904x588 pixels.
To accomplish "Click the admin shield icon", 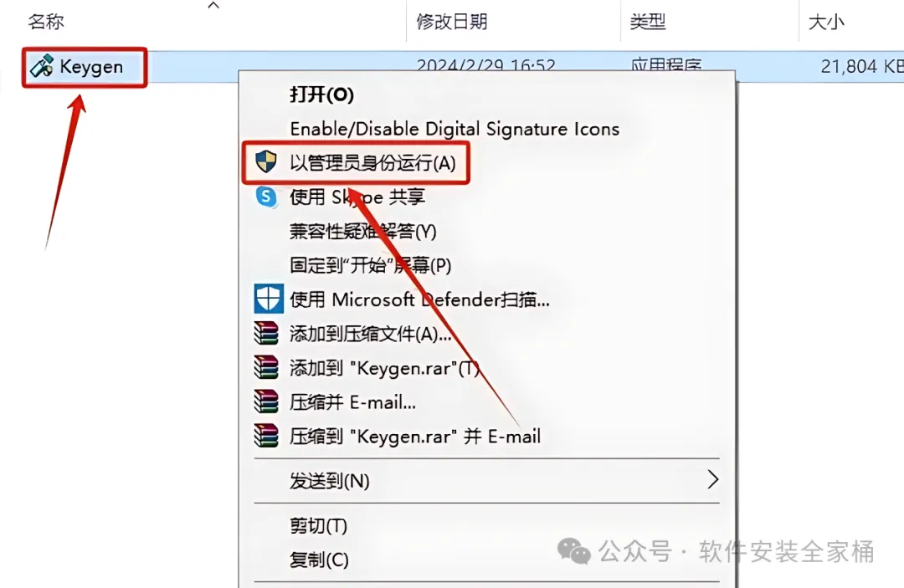I will click(x=266, y=161).
